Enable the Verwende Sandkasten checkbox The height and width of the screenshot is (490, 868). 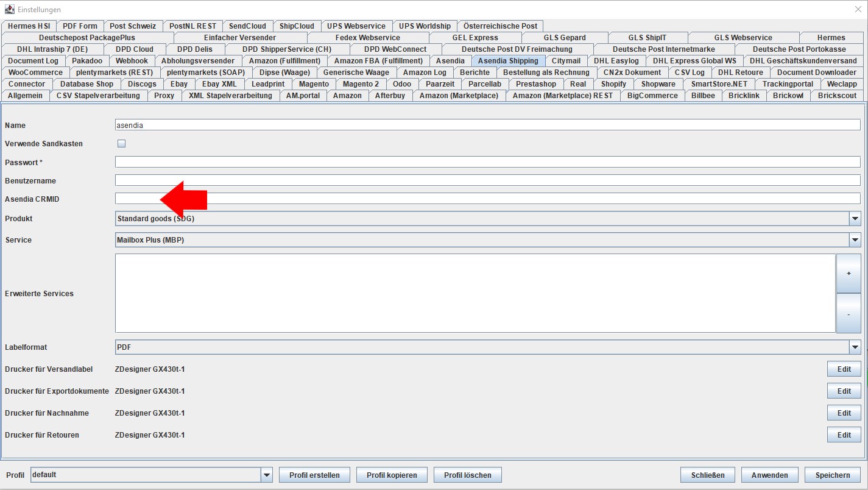[121, 144]
